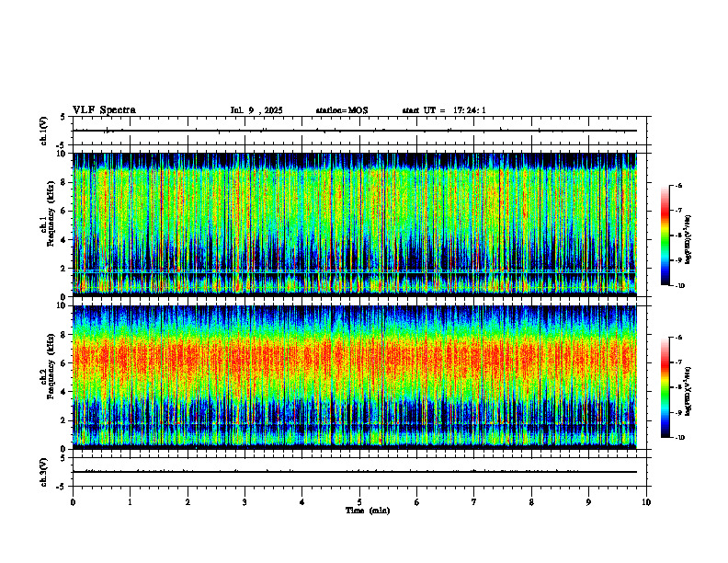Image resolution: width=728 pixels, height=563 pixels.
Task: Click the -9 label on ch.2 colorbar
Action: coord(678,412)
